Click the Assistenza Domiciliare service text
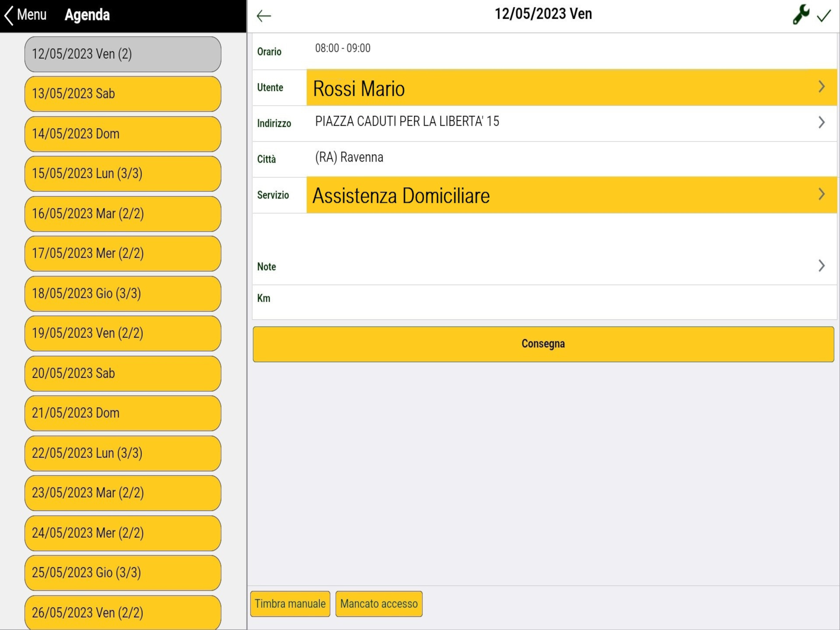 tap(401, 196)
